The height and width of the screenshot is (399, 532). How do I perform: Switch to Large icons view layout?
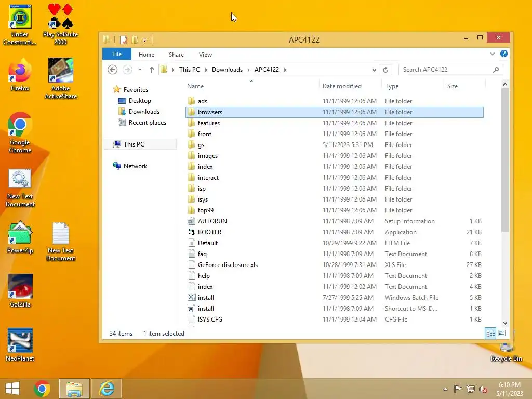502,333
